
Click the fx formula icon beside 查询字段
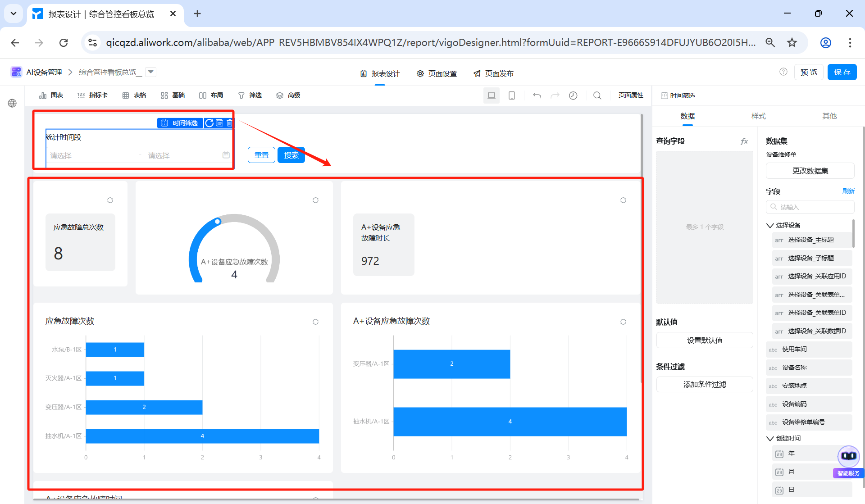(x=744, y=141)
